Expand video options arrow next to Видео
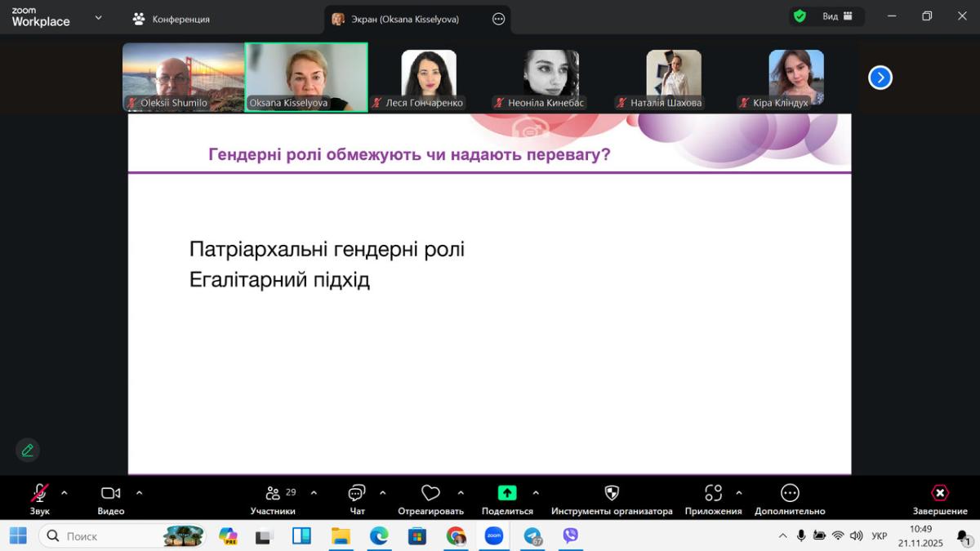The image size is (980, 551). tap(139, 493)
